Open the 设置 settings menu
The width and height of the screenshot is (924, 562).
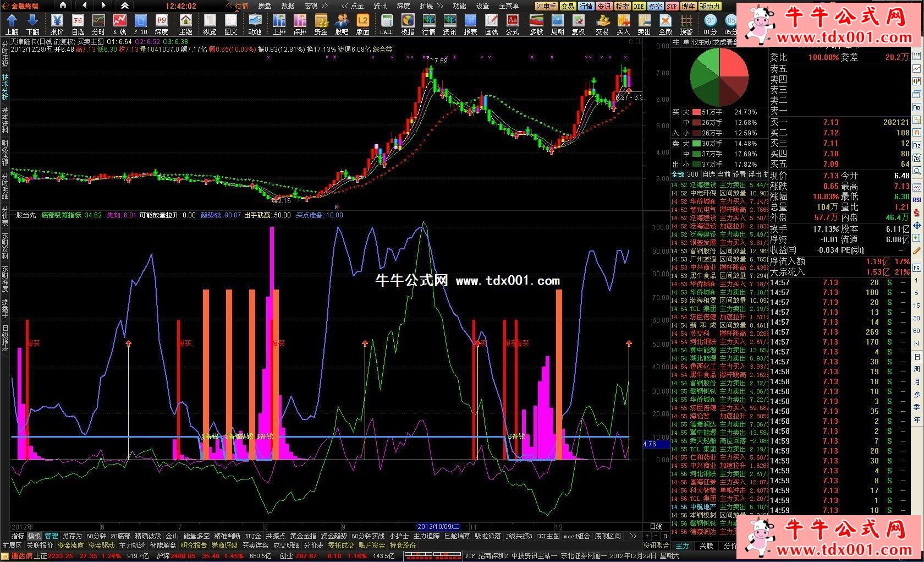click(483, 6)
